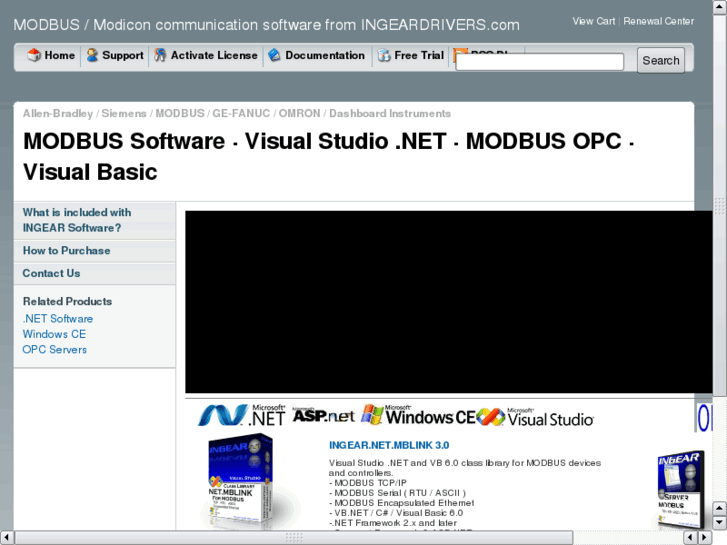727x545 pixels.
Task: Click the Activate License key icon
Action: [x=160, y=55]
